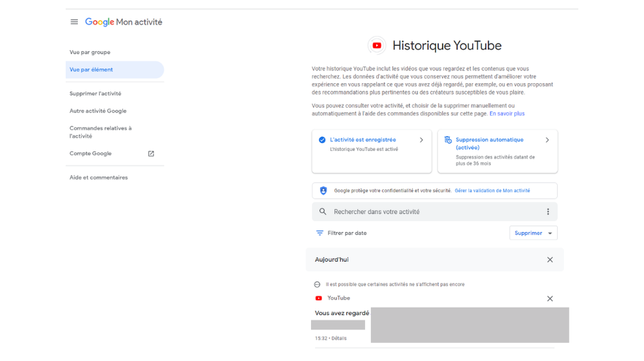Image resolution: width=644 pixels, height=361 pixels.
Task: Select Vue par élément
Action: (115, 70)
